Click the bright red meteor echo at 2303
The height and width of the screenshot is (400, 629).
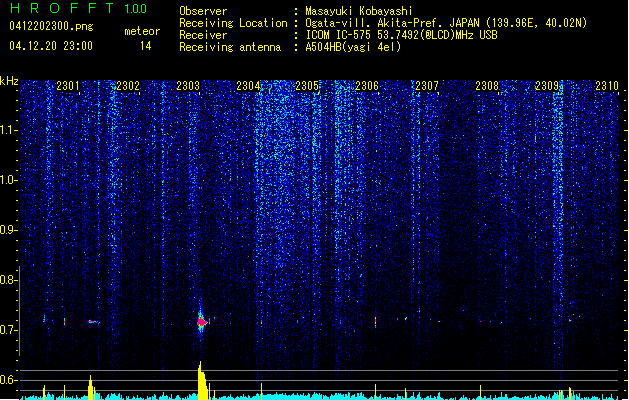pos(202,322)
